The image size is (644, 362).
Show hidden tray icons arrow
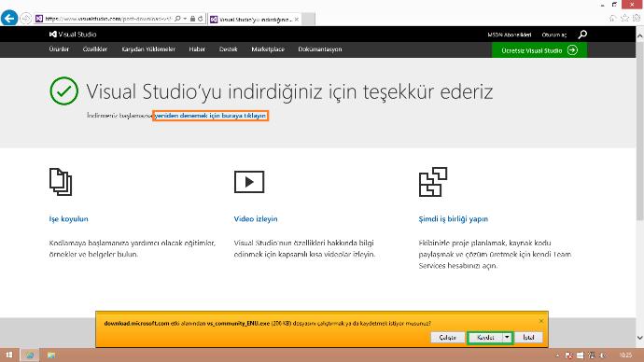tap(557, 355)
